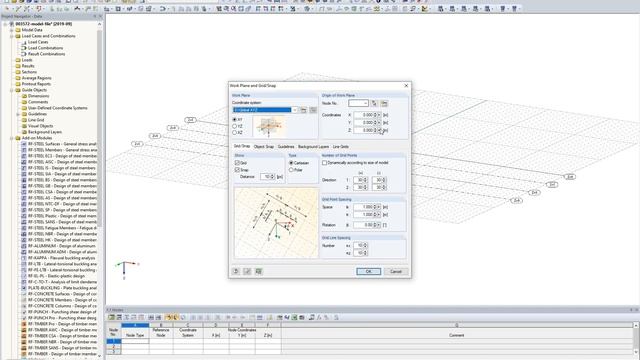Screen dimensions: 640x360
Task: Select RF-TIMBER Pro add-on module
Action: click(x=62, y=324)
